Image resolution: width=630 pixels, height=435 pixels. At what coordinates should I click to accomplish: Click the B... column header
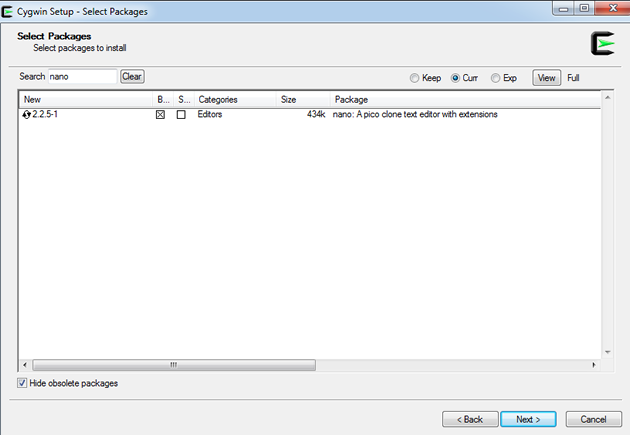tap(163, 100)
